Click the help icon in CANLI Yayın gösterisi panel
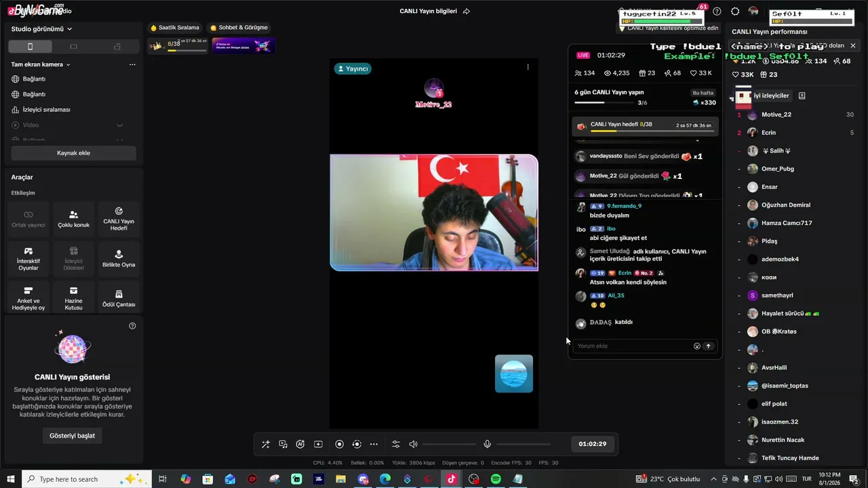The image size is (868, 488). [x=132, y=326]
